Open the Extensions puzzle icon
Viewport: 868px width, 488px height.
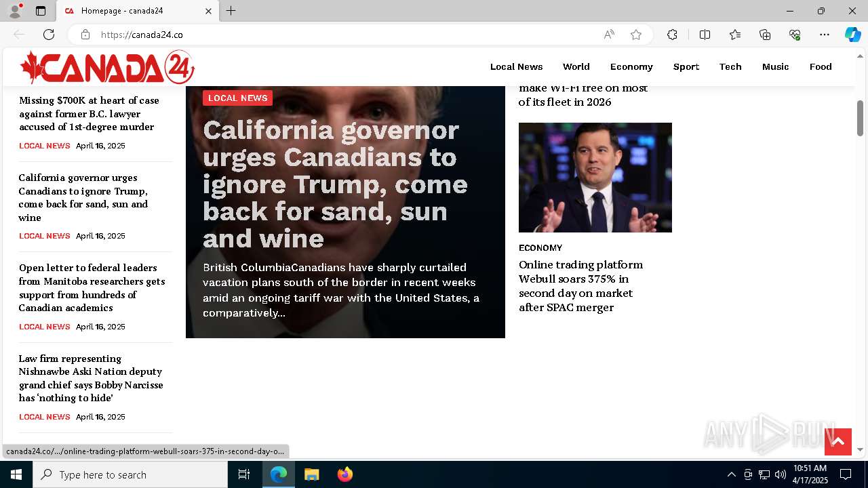(x=672, y=35)
